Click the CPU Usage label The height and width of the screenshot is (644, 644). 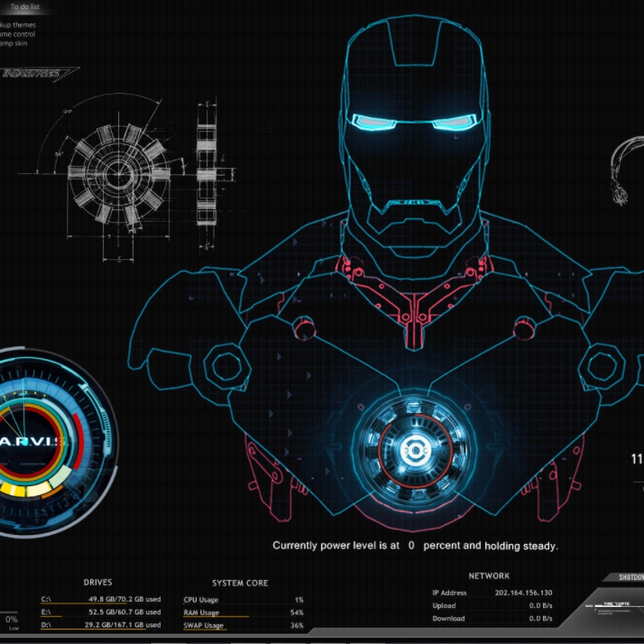click(201, 600)
